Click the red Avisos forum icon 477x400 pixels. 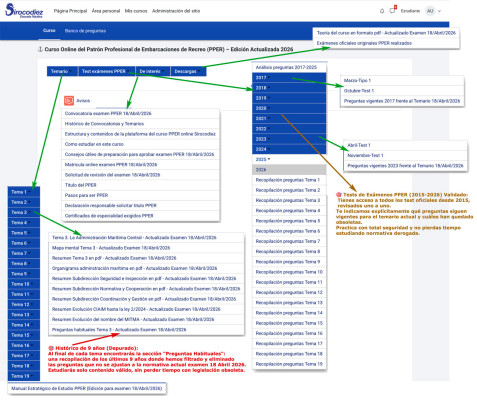tap(69, 100)
